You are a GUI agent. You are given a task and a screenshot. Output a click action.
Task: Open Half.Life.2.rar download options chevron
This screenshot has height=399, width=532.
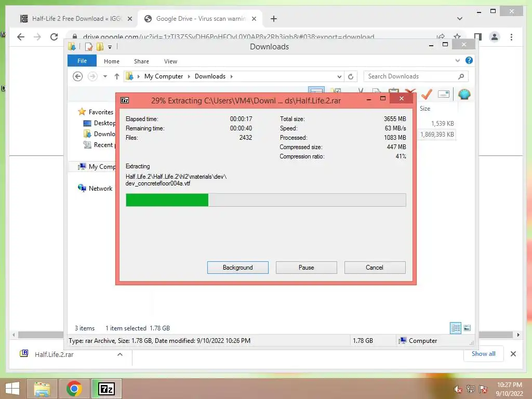coord(120,354)
